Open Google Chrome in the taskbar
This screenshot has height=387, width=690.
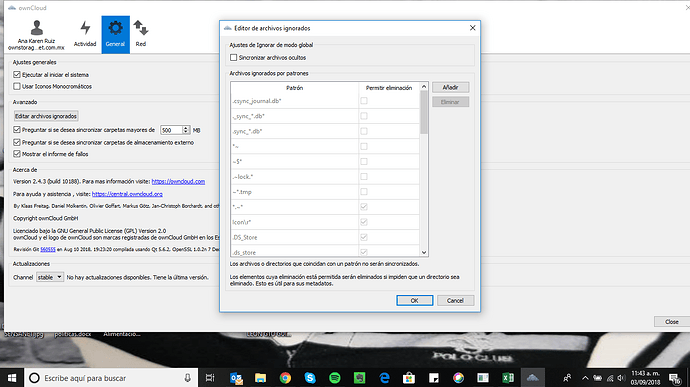(285, 378)
